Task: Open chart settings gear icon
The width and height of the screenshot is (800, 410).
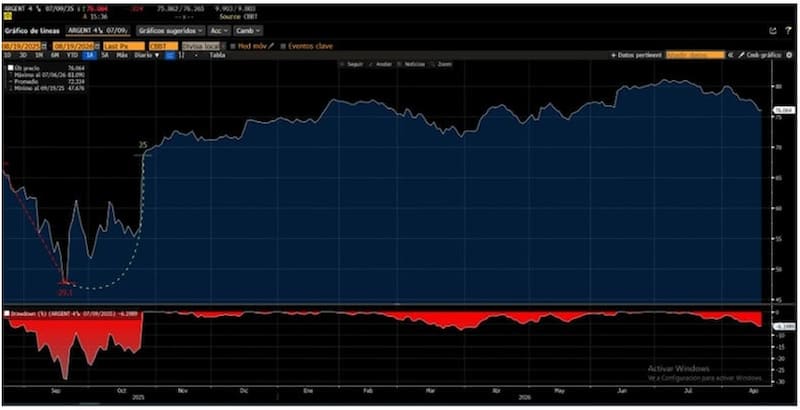Action: tap(789, 55)
